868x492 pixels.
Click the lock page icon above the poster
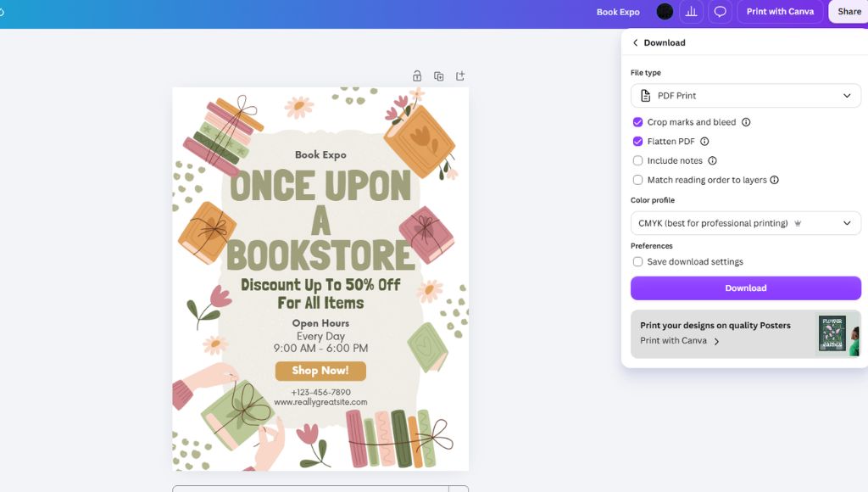pos(417,75)
